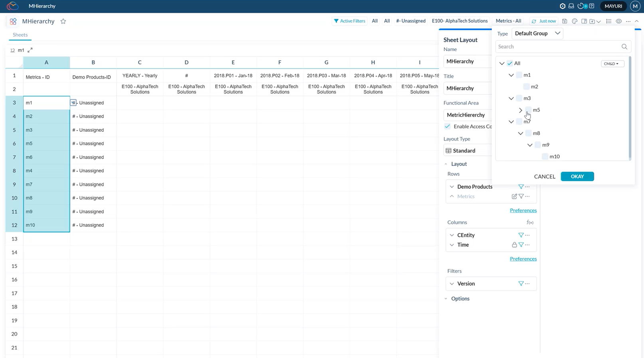
Task: Click the edit icon next to Metrics
Action: click(514, 196)
